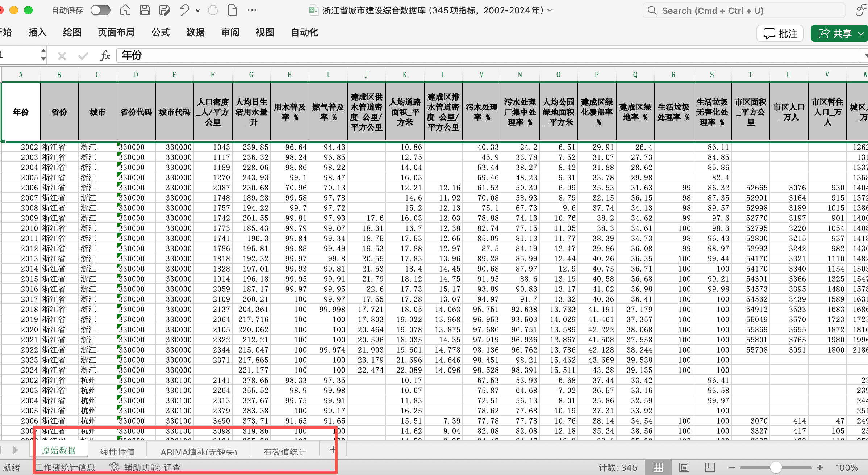Click the Home icon in title bar
The image size is (868, 475).
[x=125, y=10]
